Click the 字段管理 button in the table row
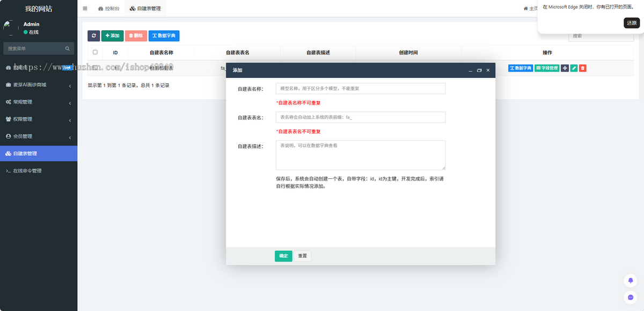644x311 pixels. point(547,68)
